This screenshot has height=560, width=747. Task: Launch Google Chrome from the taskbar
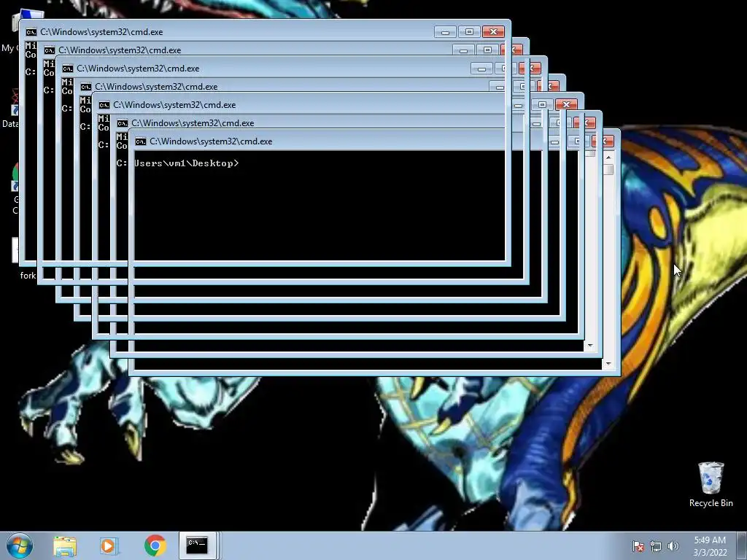[x=155, y=545]
